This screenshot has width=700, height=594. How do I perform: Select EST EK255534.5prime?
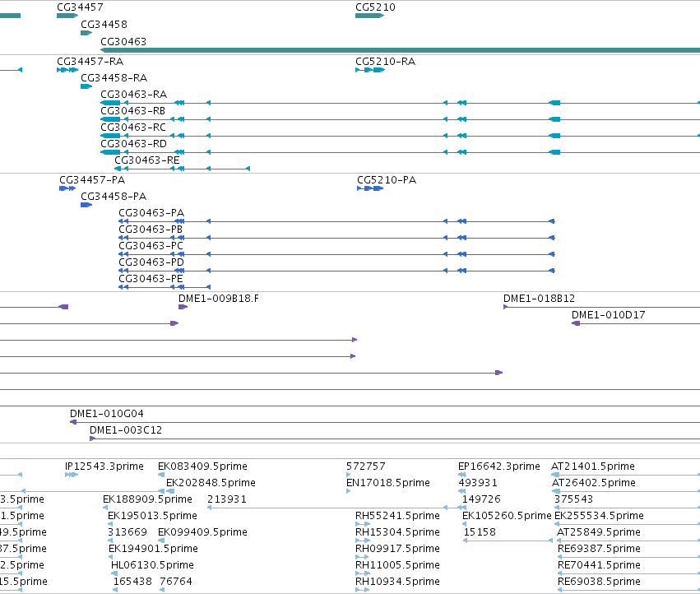pyautogui.click(x=599, y=516)
